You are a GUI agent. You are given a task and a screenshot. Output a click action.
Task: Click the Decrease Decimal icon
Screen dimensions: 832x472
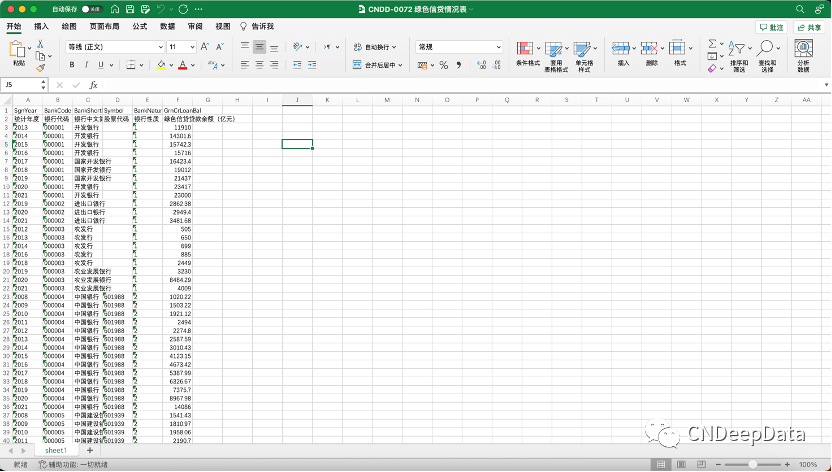497,65
